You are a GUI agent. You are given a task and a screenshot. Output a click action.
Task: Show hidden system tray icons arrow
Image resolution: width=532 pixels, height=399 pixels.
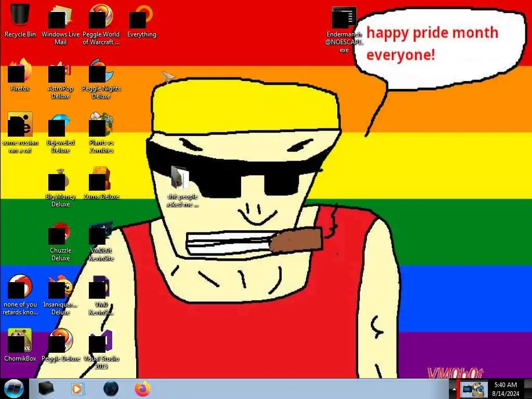pyautogui.click(x=454, y=389)
